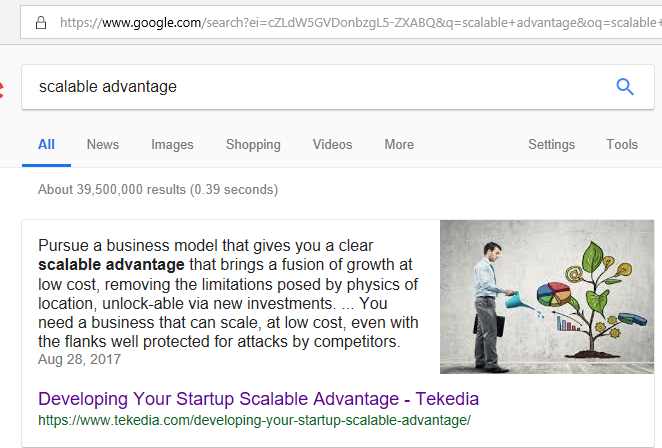Screen dimensions: 662x448
Task: Click the man watering plant thumbnail
Action: 546,297
